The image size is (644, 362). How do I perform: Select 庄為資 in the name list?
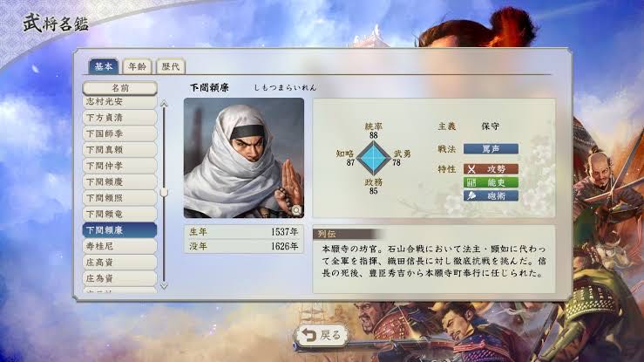pos(120,278)
